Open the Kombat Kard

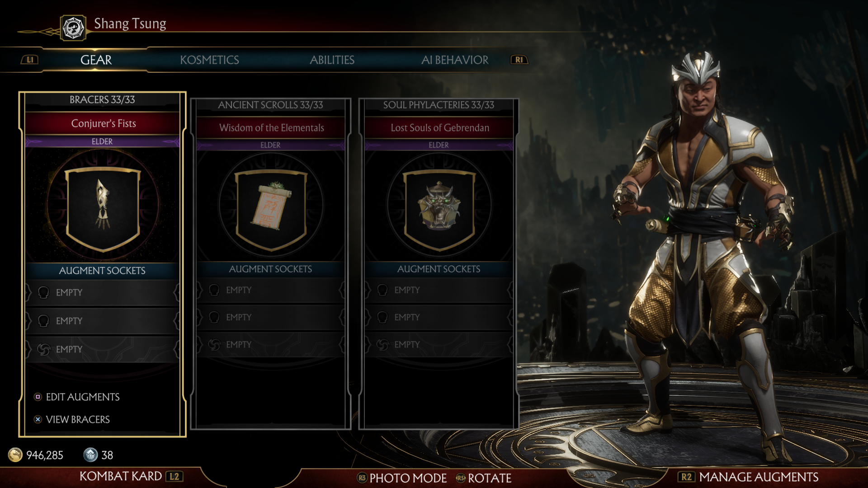pos(131,476)
